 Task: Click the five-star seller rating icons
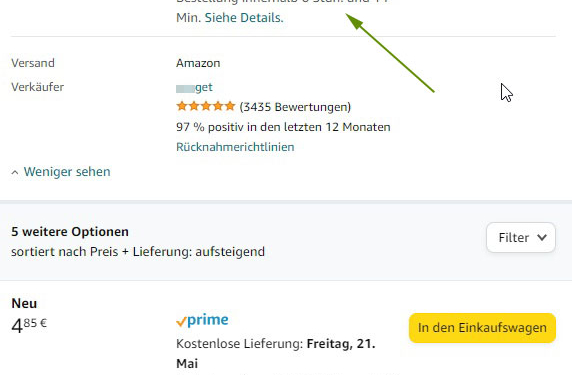point(205,107)
